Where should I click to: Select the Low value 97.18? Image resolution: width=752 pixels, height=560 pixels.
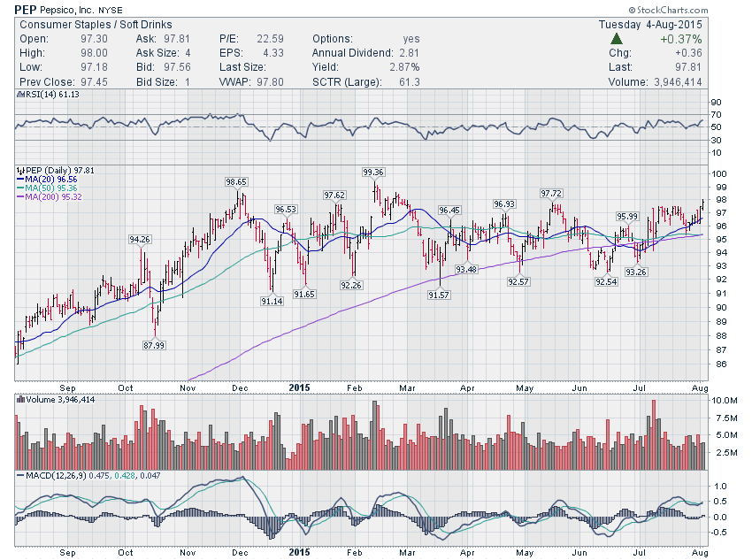point(94,67)
